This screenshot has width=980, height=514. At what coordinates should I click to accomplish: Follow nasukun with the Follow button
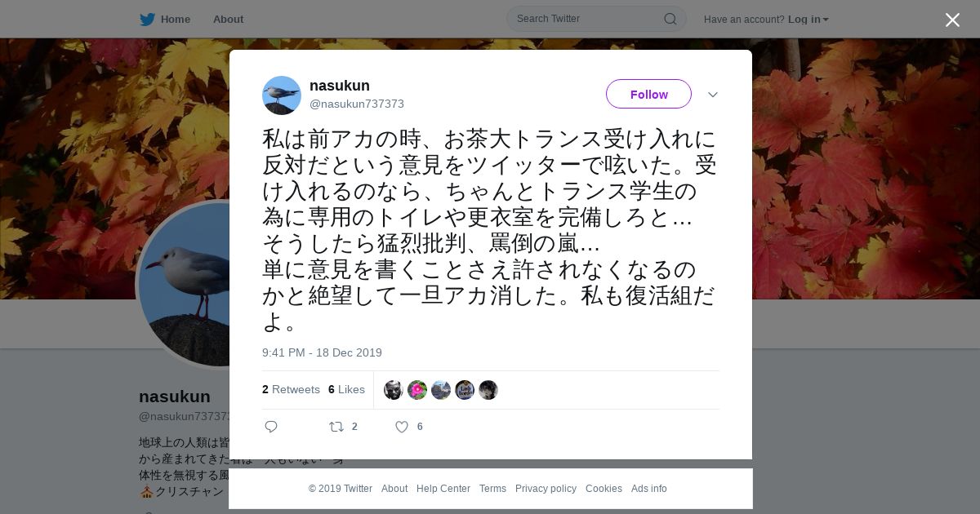click(x=648, y=94)
